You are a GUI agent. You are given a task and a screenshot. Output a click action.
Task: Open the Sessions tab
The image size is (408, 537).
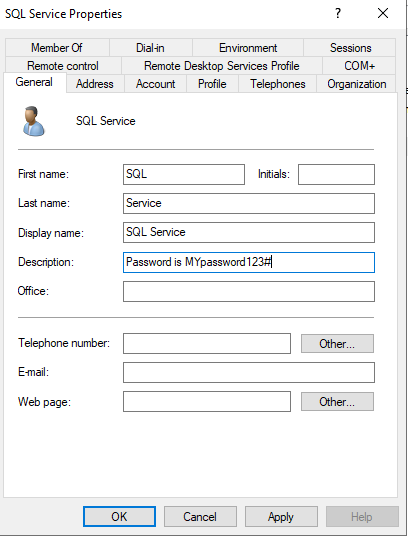[350, 48]
